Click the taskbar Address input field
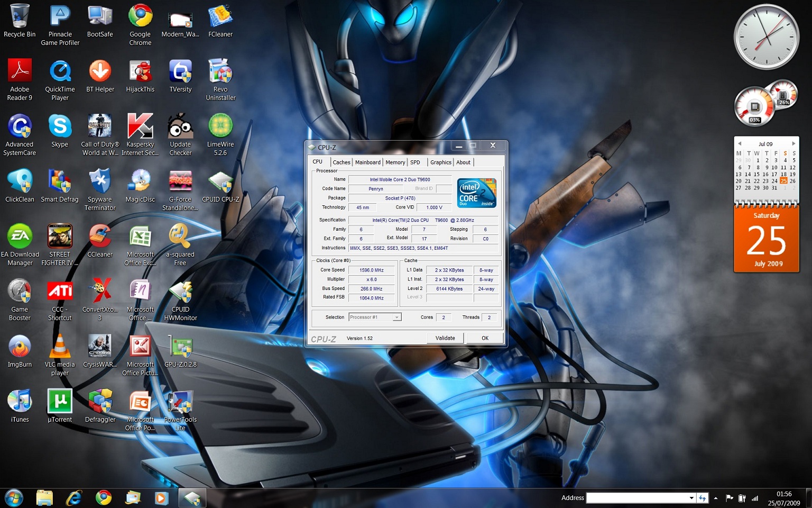 637,498
